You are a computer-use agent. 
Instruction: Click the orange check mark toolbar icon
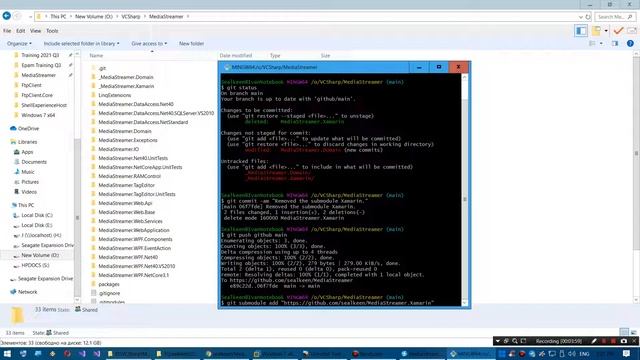click(618, 31)
